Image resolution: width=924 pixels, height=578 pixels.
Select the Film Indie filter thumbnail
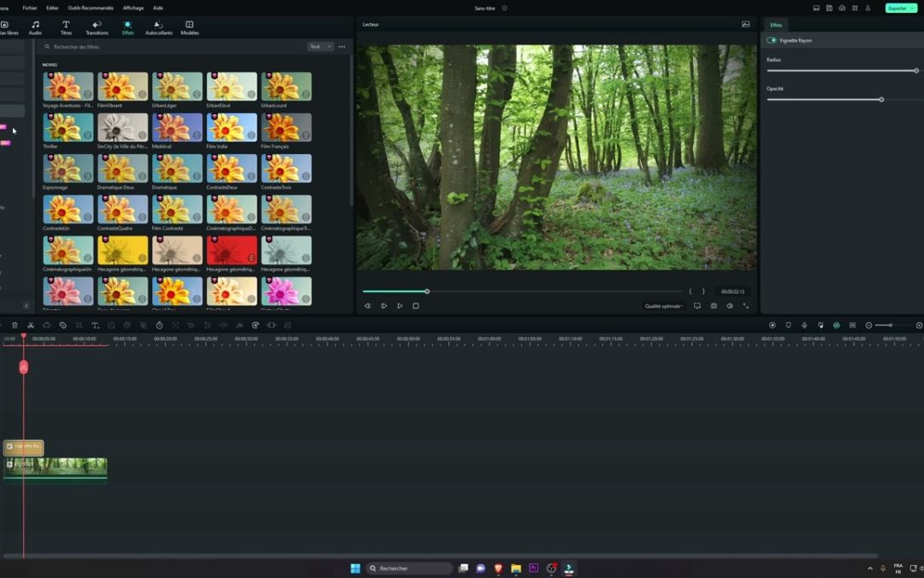click(232, 128)
